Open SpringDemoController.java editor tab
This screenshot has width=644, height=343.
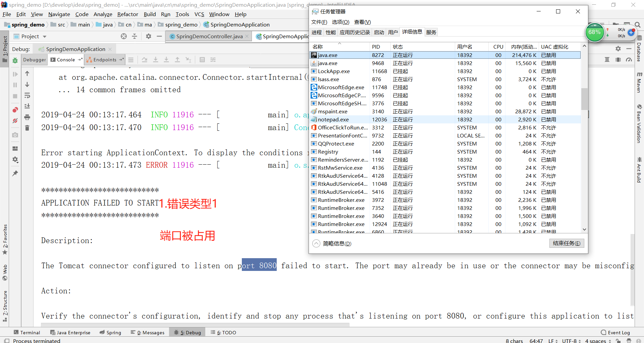click(x=209, y=36)
